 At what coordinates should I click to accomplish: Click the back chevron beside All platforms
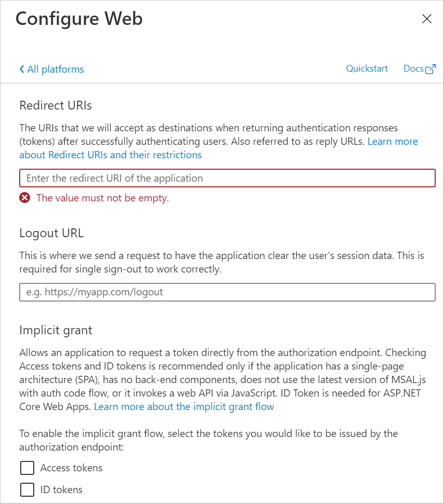coord(22,69)
